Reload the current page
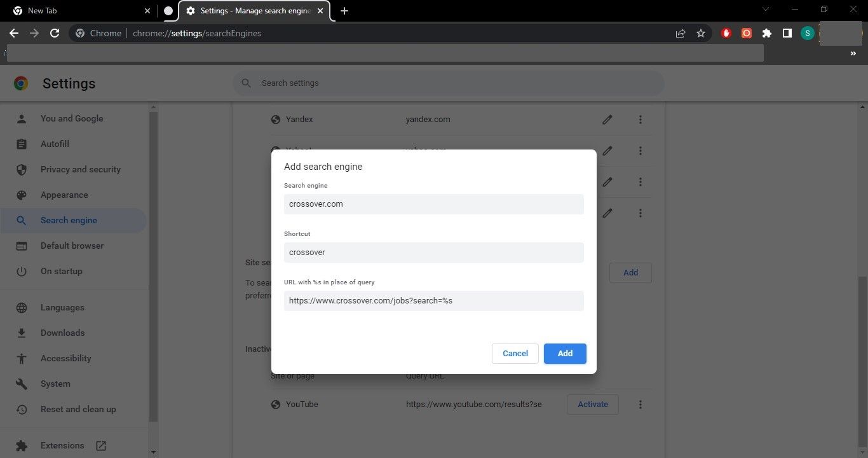 point(55,33)
